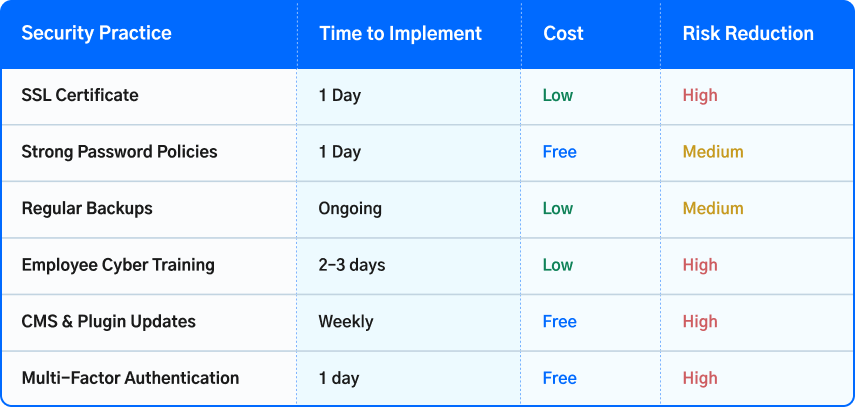Click Free cost for CMS & Plugin Updates
Viewport: 855px width, 407px height.
click(559, 321)
